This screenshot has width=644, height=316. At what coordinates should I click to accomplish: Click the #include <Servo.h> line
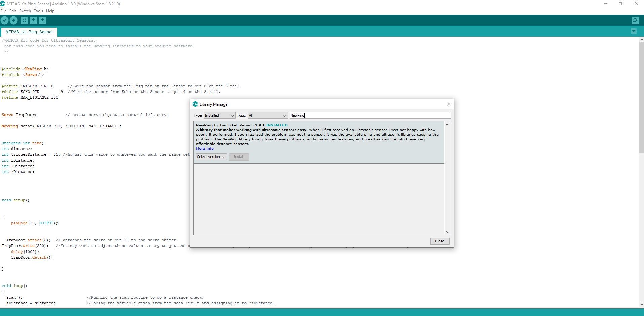coord(23,75)
